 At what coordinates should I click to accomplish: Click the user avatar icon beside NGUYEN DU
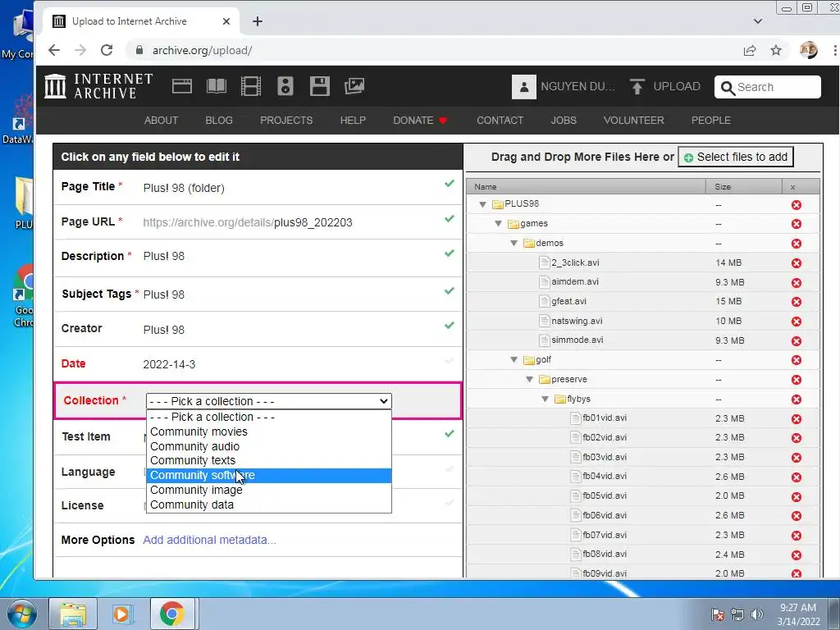pos(524,87)
